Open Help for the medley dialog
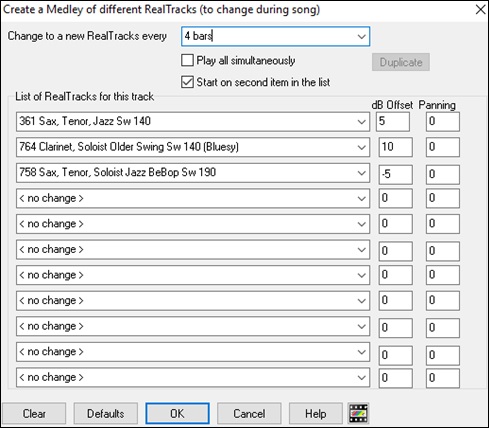The width and height of the screenshot is (489, 428). click(316, 414)
